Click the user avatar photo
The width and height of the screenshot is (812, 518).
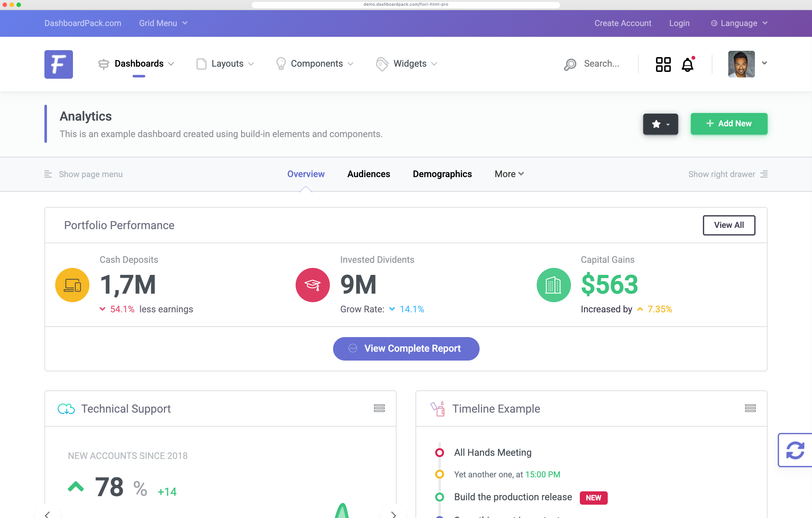[x=741, y=64]
